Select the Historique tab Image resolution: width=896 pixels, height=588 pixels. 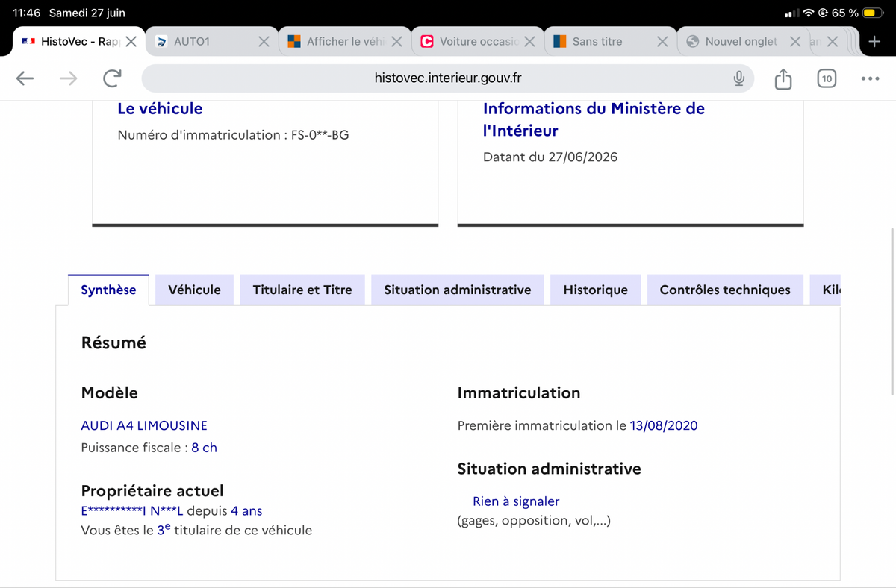[596, 290]
